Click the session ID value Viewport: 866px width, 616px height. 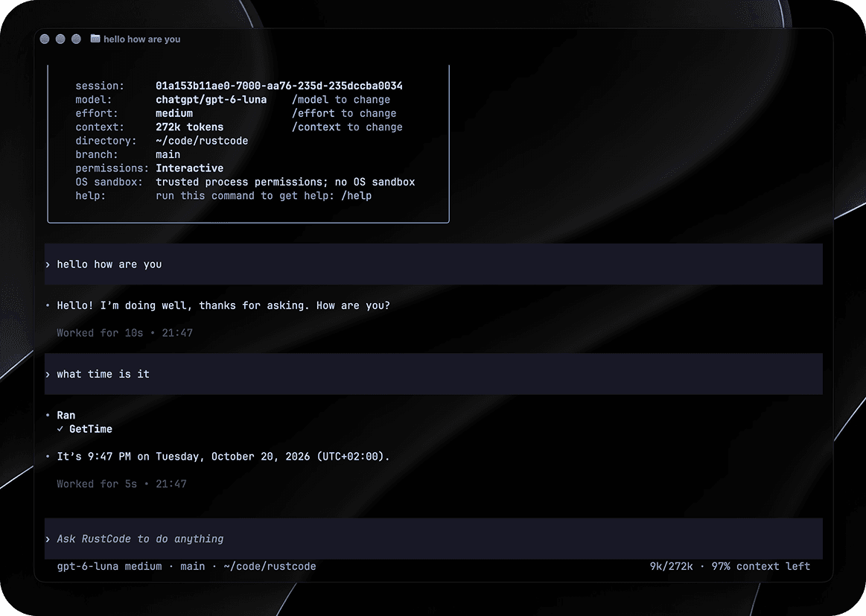(x=279, y=86)
